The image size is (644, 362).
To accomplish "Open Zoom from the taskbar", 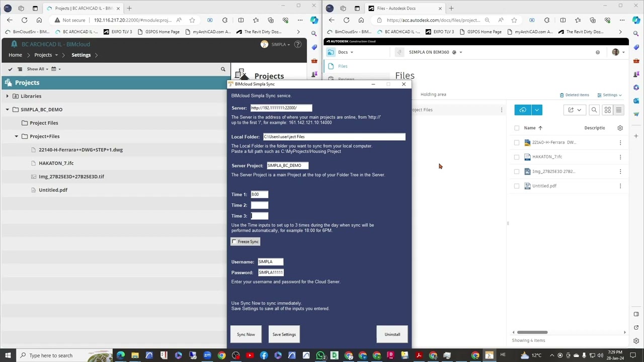I will coord(207,355).
